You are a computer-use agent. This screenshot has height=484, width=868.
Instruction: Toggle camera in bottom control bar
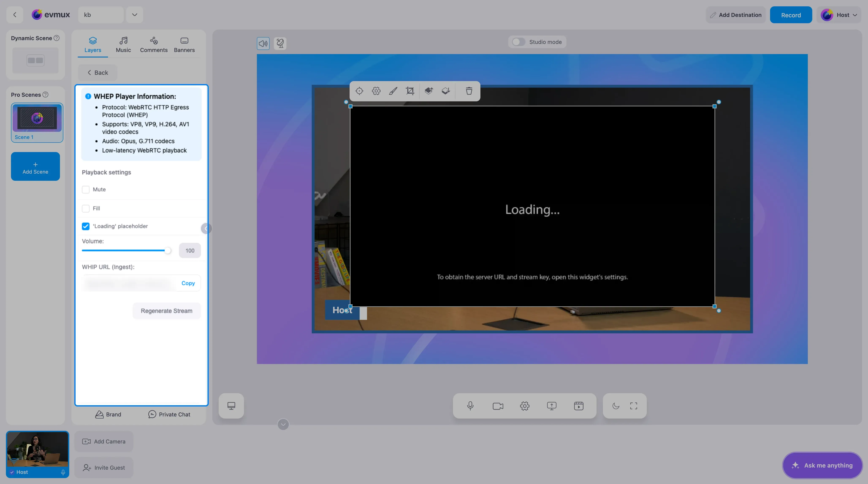pyautogui.click(x=498, y=406)
